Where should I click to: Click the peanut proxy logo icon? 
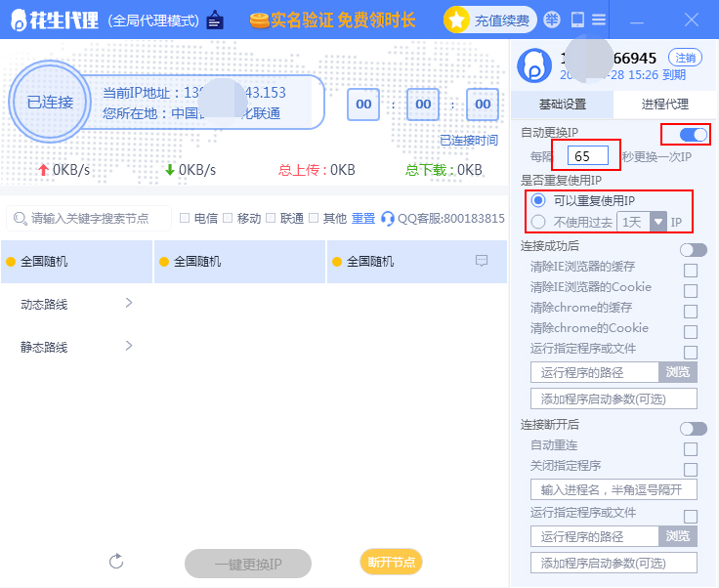19,21
